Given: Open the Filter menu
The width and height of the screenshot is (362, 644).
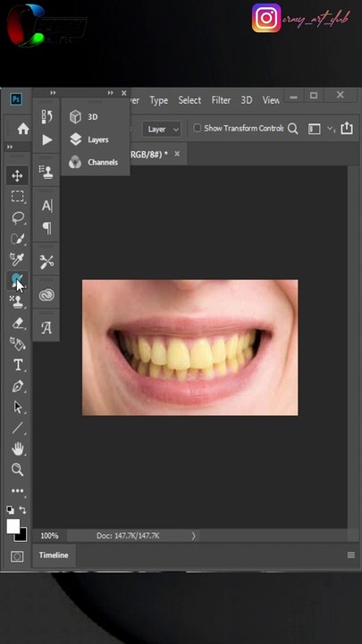Looking at the screenshot, I should [221, 100].
